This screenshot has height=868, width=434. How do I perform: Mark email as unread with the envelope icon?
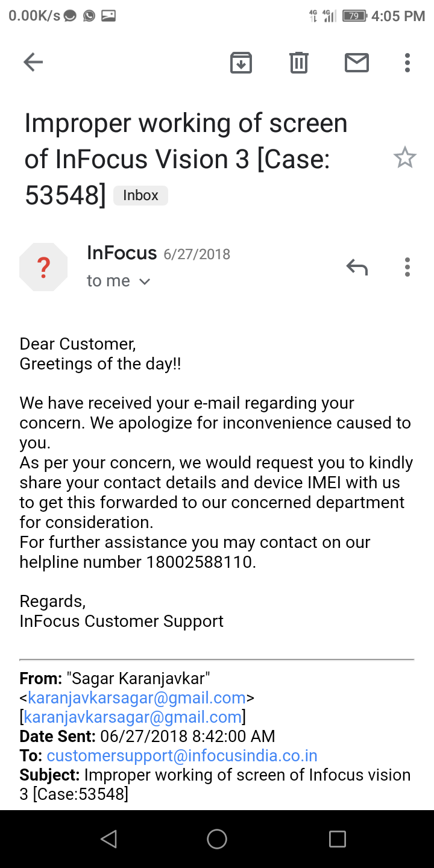click(357, 62)
